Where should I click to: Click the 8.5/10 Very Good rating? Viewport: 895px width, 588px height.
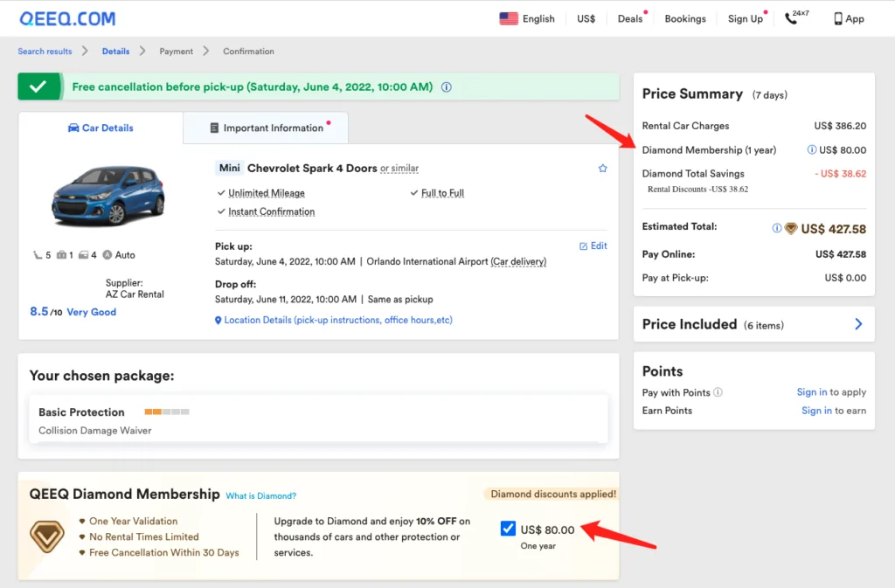(73, 312)
